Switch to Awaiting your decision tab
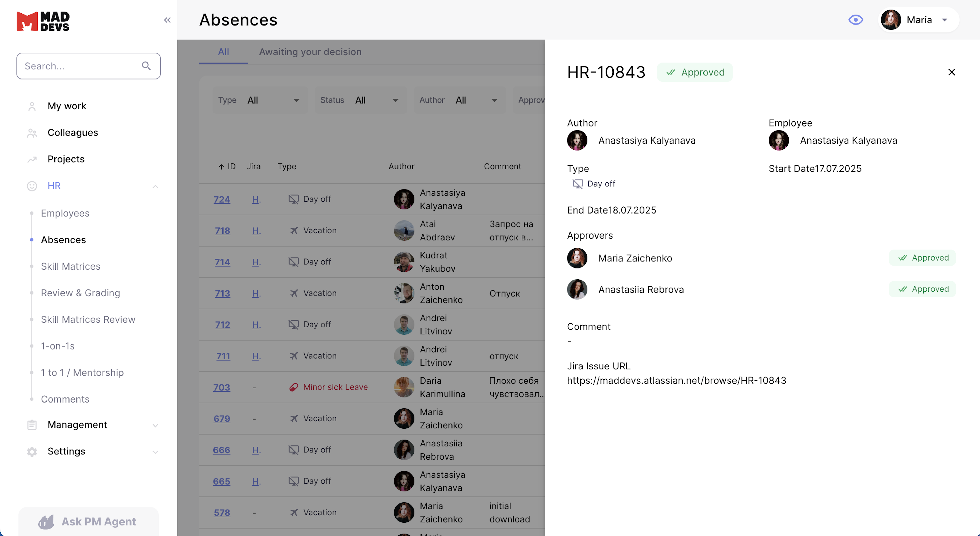This screenshot has height=536, width=980. pyautogui.click(x=310, y=52)
